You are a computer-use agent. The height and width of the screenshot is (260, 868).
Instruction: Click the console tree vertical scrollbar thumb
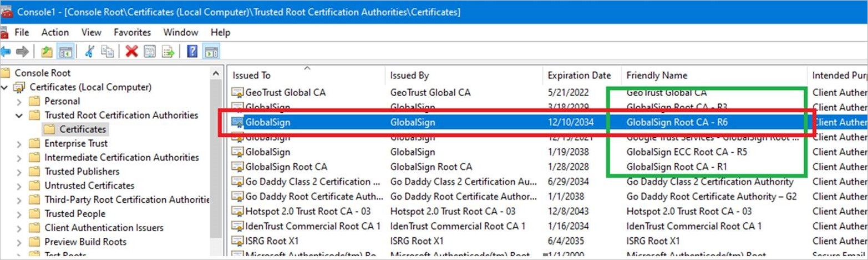pyautogui.click(x=216, y=158)
